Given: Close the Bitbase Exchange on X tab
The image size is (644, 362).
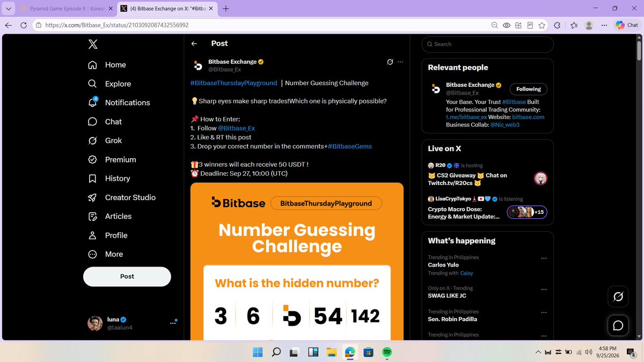Looking at the screenshot, I should click(x=212, y=9).
